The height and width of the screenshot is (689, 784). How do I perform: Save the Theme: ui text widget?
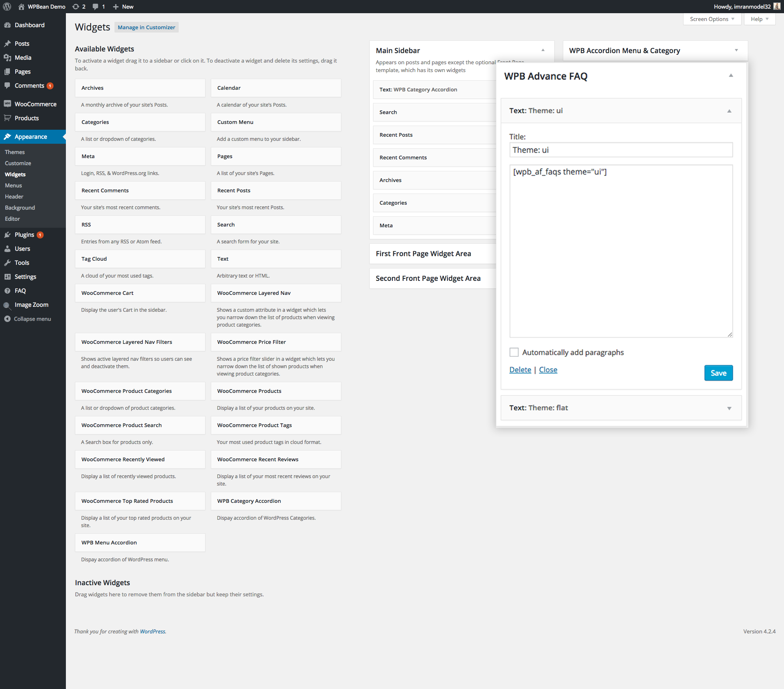pos(718,373)
